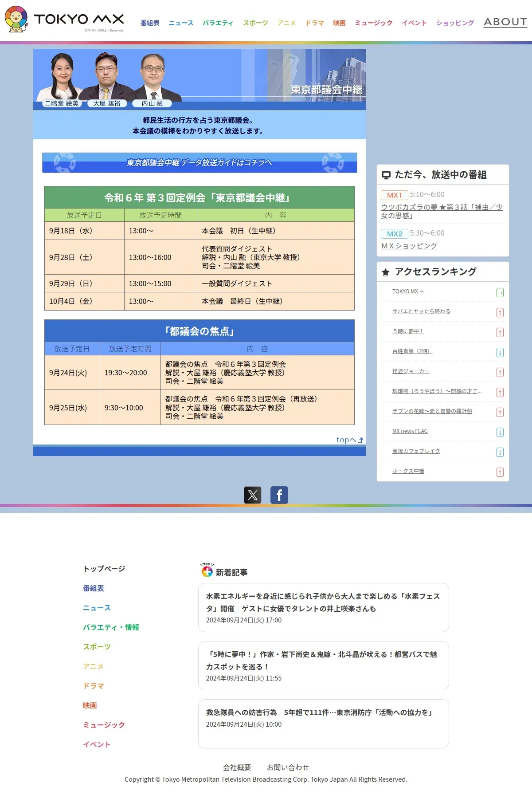
Task: Click footer ドラマ link
Action: click(93, 686)
